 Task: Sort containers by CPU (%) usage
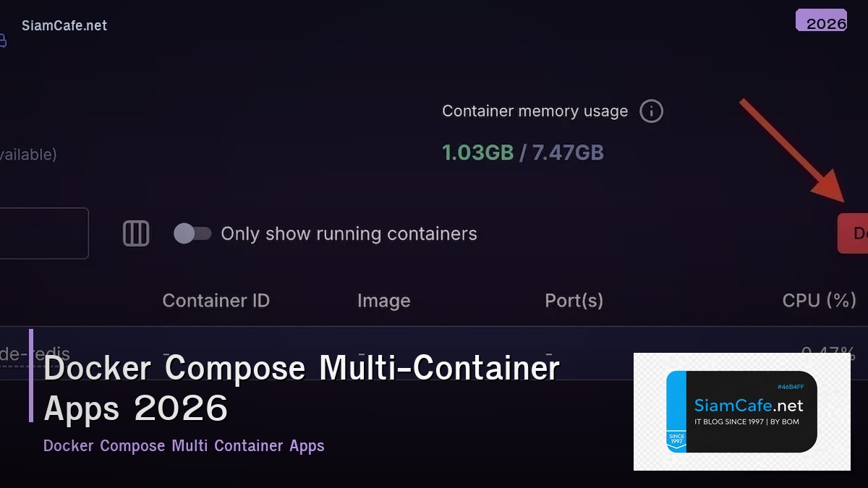coord(820,300)
